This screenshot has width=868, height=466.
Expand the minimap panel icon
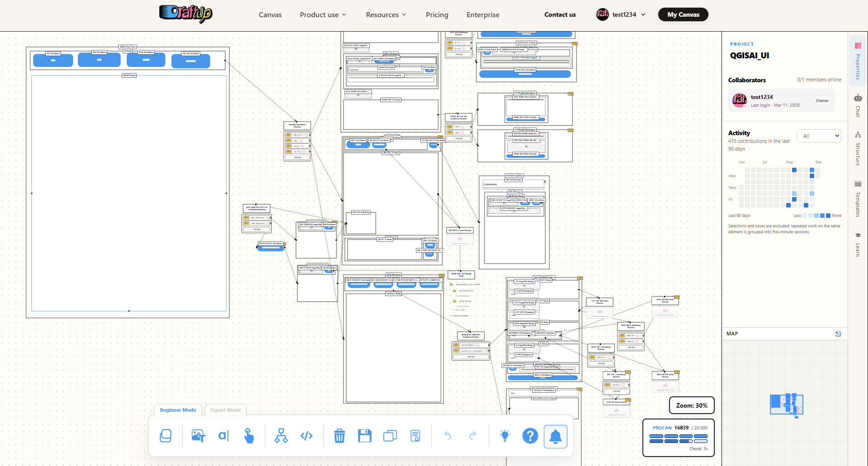(838, 334)
